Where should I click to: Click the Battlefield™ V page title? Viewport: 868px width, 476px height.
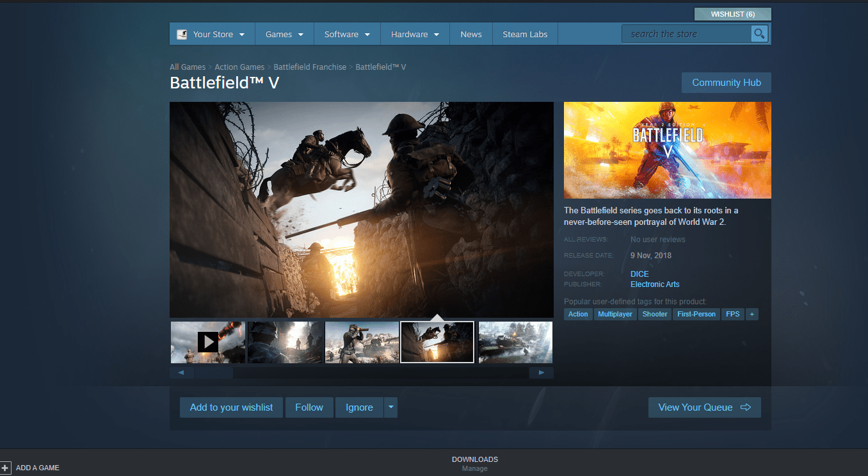click(x=225, y=83)
